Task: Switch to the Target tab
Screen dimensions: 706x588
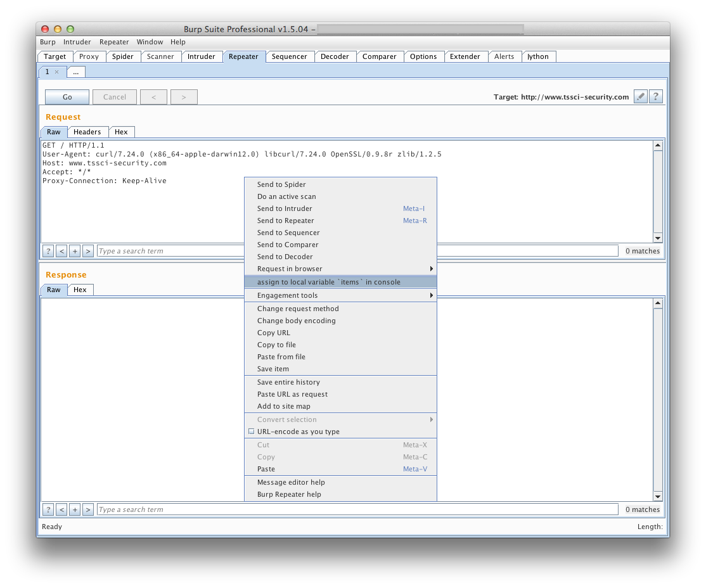Action: click(x=55, y=56)
